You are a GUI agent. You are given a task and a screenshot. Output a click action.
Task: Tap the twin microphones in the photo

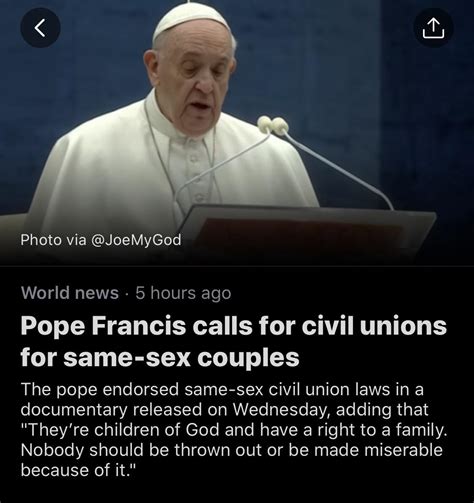click(273, 125)
